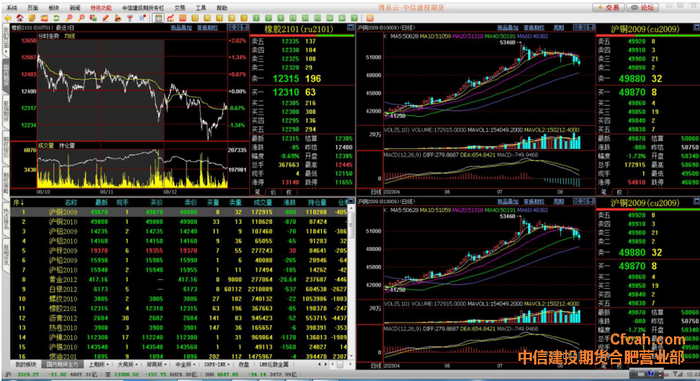700x381 pixels.
Task: Expand the 大商所 exchange dropdown tab
Action: [127, 364]
